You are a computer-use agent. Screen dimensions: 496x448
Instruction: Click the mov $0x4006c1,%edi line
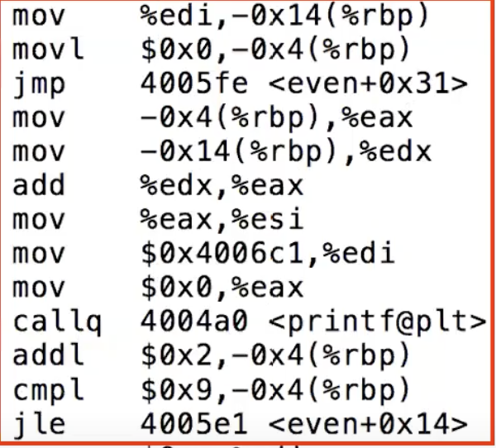pos(203,254)
